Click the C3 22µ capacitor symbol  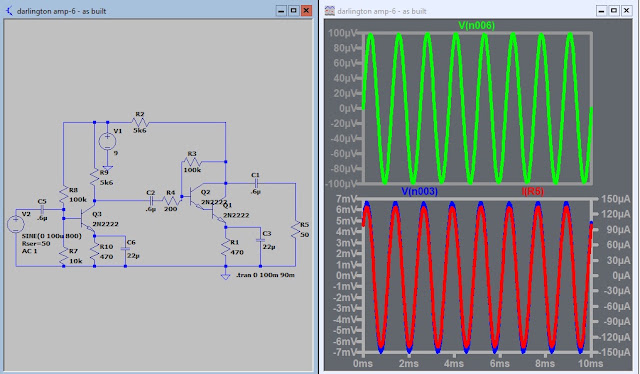(x=260, y=240)
